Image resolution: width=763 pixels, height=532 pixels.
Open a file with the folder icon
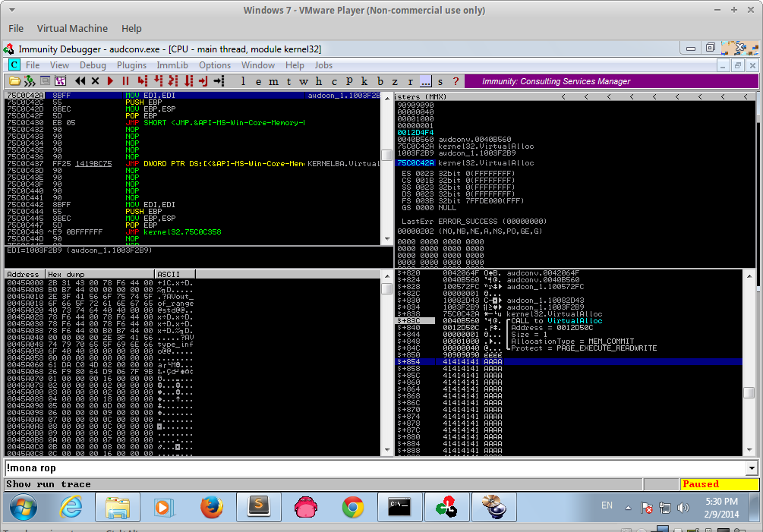[x=15, y=81]
